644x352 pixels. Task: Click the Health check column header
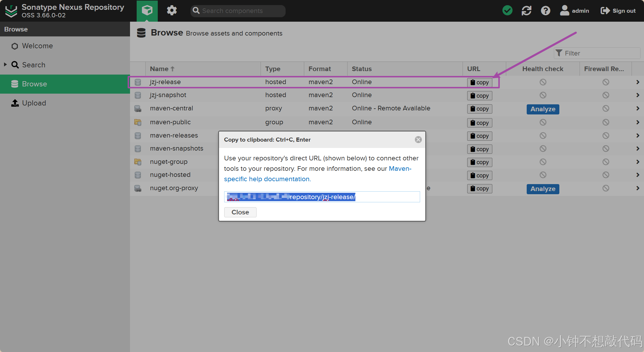(543, 69)
